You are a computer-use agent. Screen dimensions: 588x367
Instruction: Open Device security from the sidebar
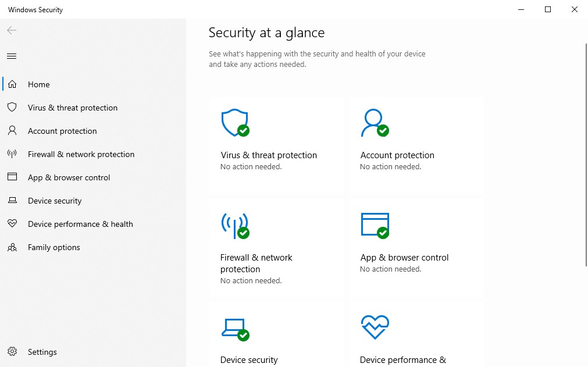[x=55, y=201]
